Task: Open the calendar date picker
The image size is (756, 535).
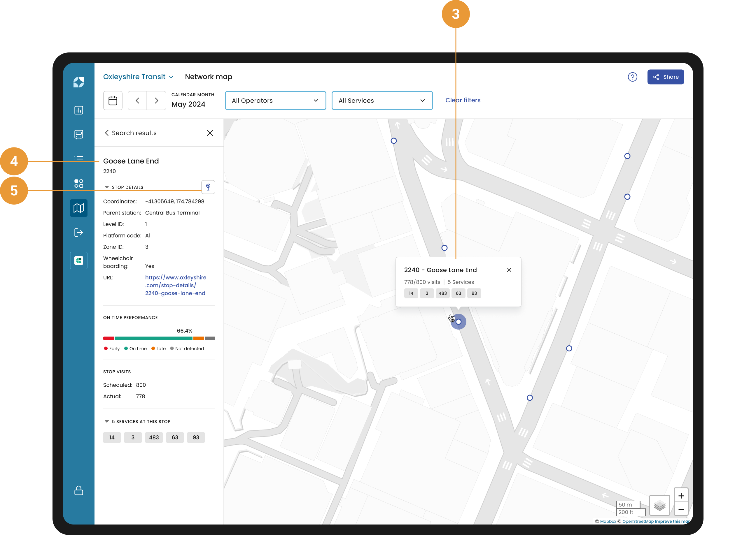Action: pyautogui.click(x=113, y=101)
